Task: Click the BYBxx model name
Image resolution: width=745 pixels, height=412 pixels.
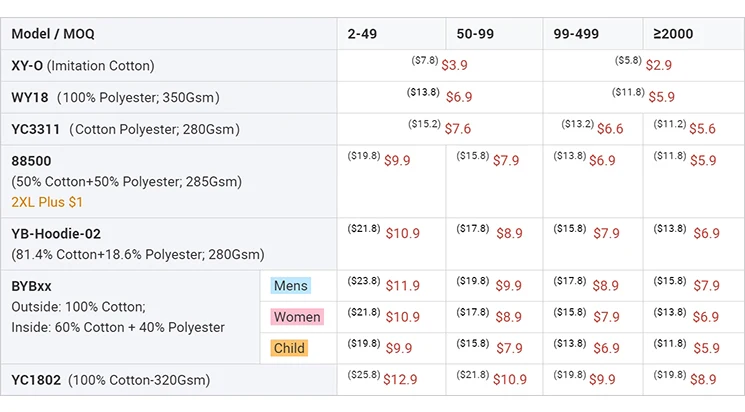Action: (x=31, y=286)
